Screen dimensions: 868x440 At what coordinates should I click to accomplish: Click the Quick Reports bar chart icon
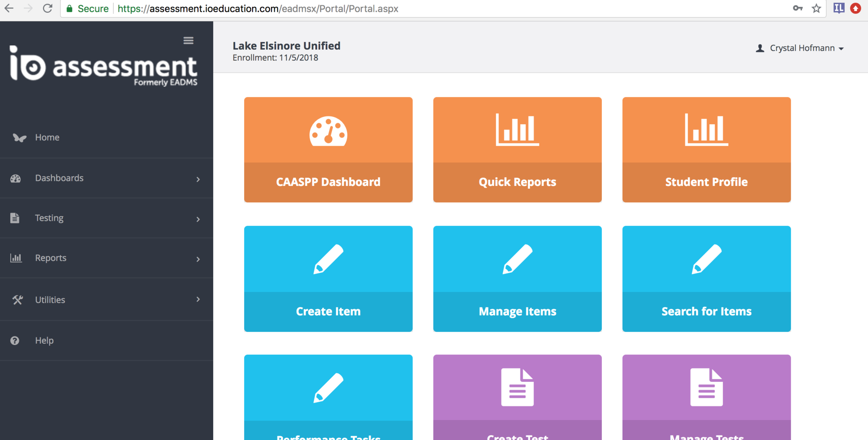[517, 130]
